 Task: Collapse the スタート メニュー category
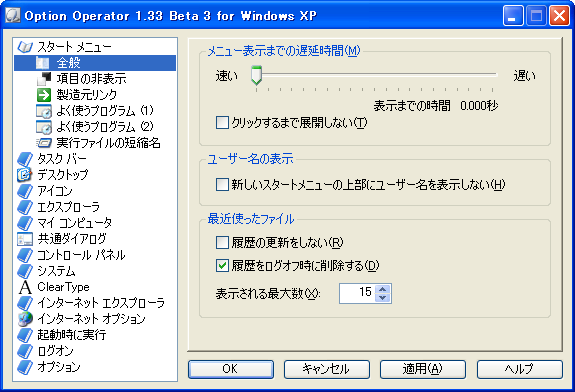(74, 47)
